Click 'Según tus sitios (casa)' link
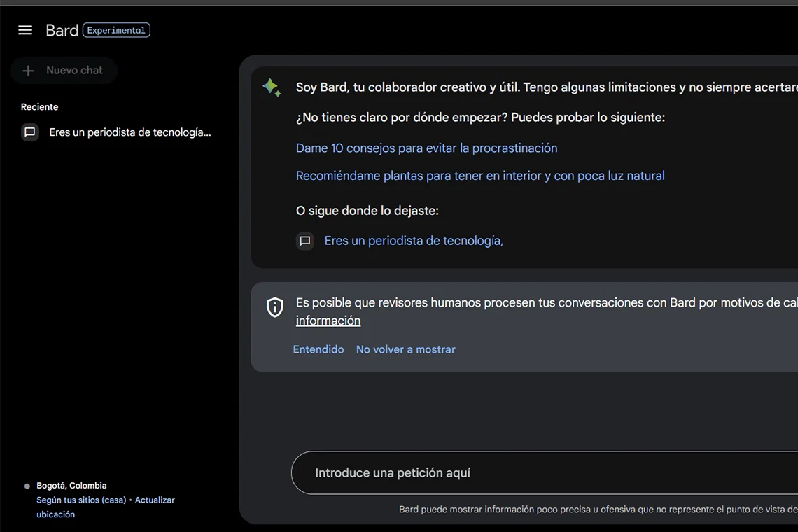Image resolution: width=798 pixels, height=532 pixels. click(81, 500)
